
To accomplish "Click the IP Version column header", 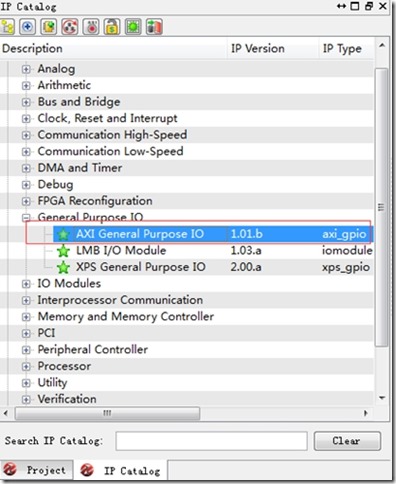I will tap(272, 49).
